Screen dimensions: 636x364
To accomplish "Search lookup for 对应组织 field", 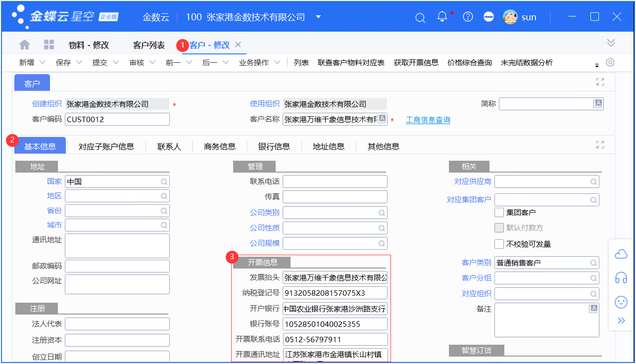I will (x=593, y=294).
